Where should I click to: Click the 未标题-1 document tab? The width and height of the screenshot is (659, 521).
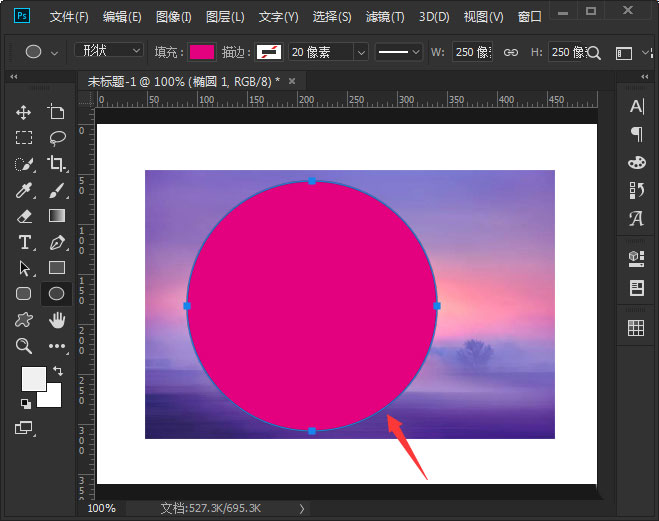pos(182,80)
